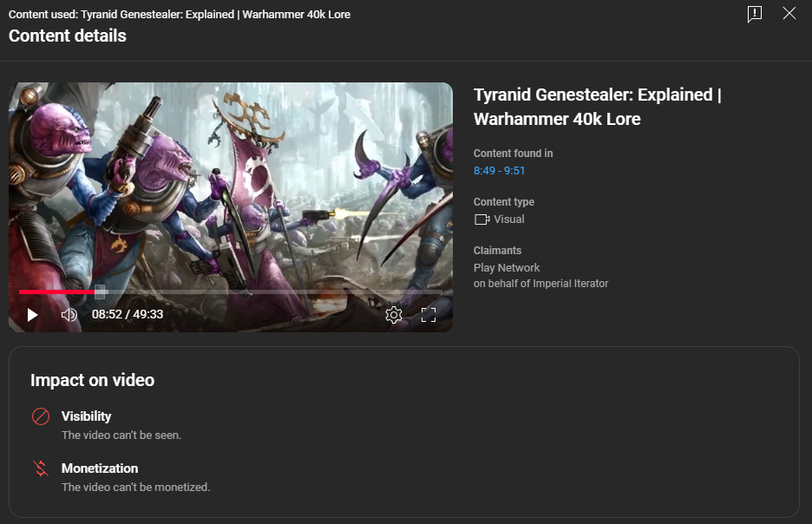Click the Visual content type camera icon
This screenshot has height=524, width=812.
pyautogui.click(x=482, y=219)
